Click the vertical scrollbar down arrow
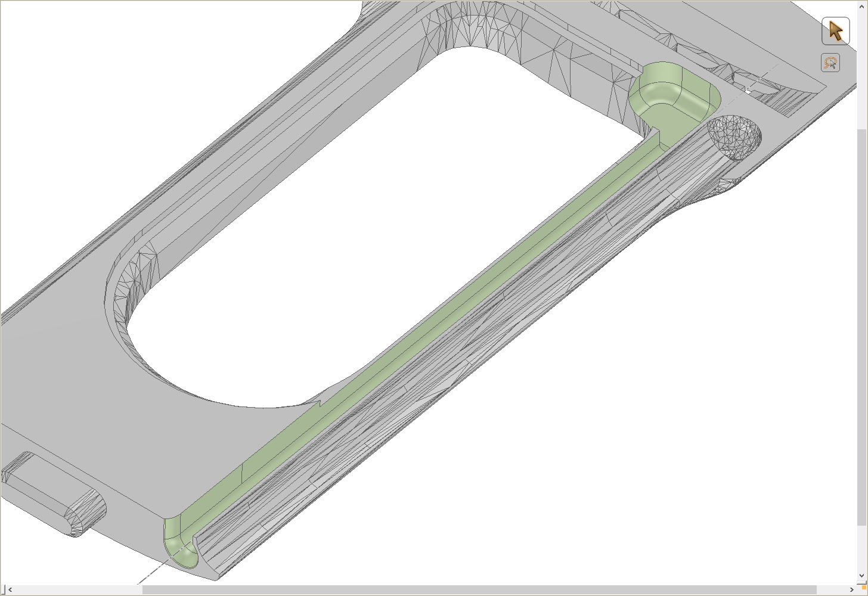Viewport: 868px width, 596px height. tap(863, 576)
